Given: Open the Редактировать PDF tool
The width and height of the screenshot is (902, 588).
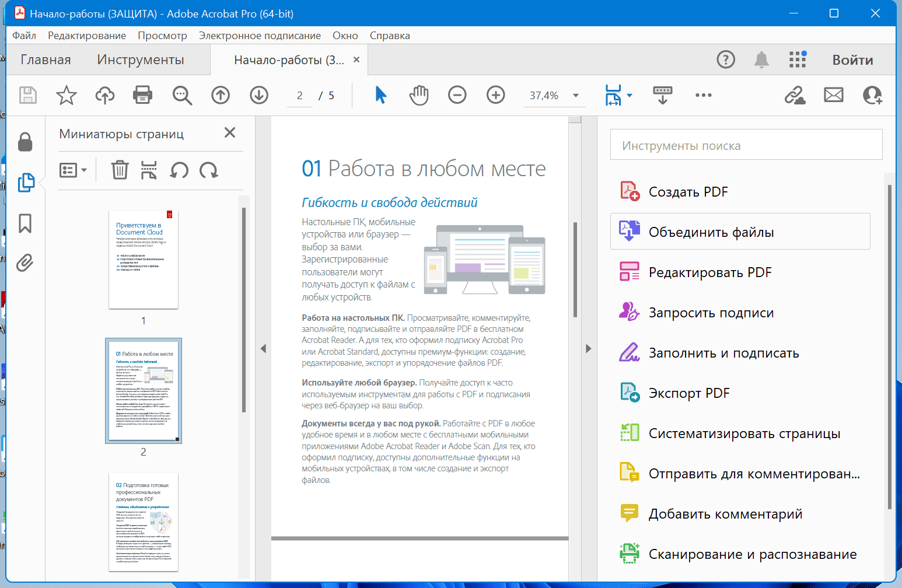Looking at the screenshot, I should 740,272.
